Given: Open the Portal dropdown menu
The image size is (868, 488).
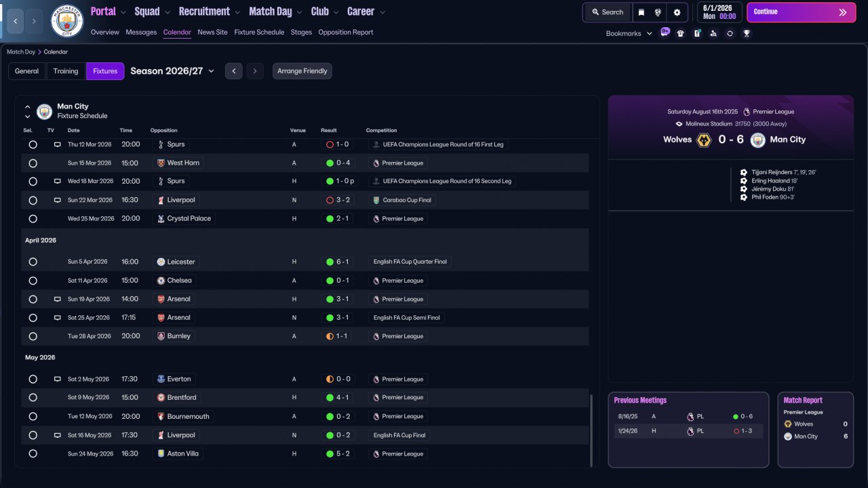Looking at the screenshot, I should pyautogui.click(x=108, y=12).
